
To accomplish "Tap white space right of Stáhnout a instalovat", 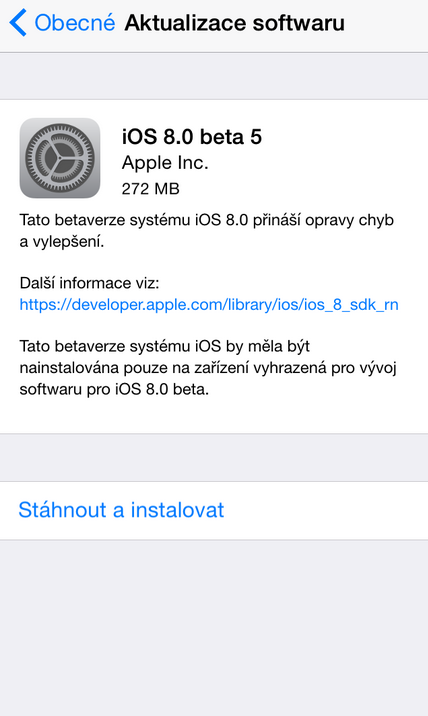I will pos(326,510).
